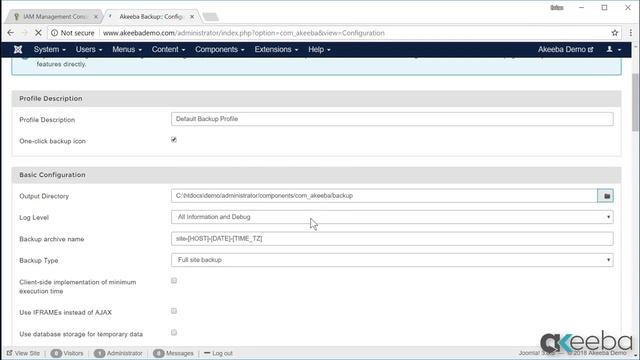The image size is (640, 360).
Task: Open Chrome's three-dot menu
Action: point(631,33)
